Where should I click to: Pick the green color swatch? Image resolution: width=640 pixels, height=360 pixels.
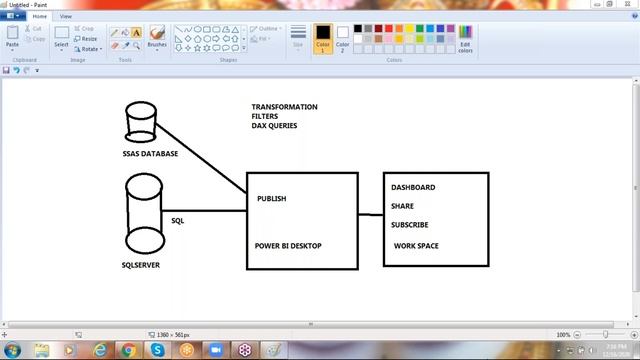coord(420,29)
